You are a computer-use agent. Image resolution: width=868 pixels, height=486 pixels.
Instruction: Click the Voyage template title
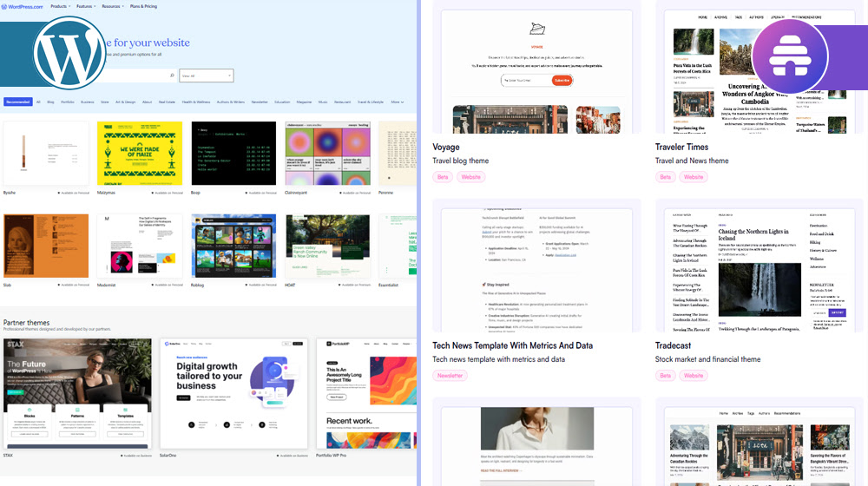[x=445, y=147]
